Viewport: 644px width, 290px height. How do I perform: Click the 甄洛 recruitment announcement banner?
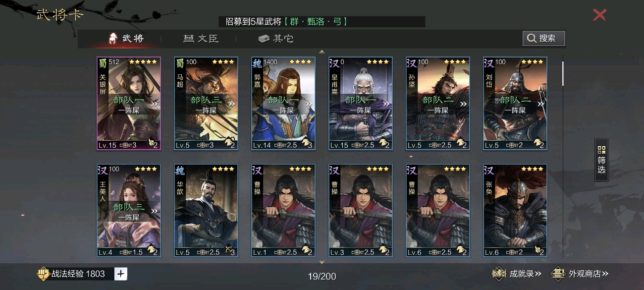click(x=322, y=22)
